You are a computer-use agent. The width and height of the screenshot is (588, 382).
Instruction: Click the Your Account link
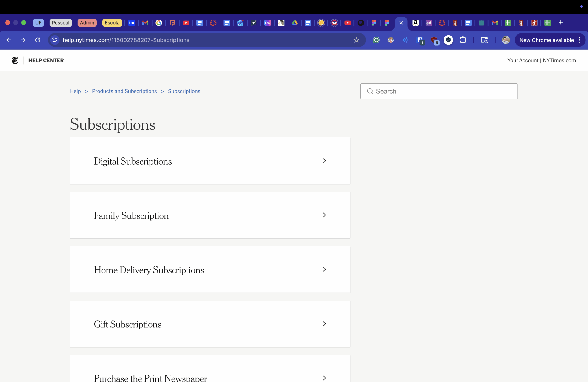(x=523, y=61)
